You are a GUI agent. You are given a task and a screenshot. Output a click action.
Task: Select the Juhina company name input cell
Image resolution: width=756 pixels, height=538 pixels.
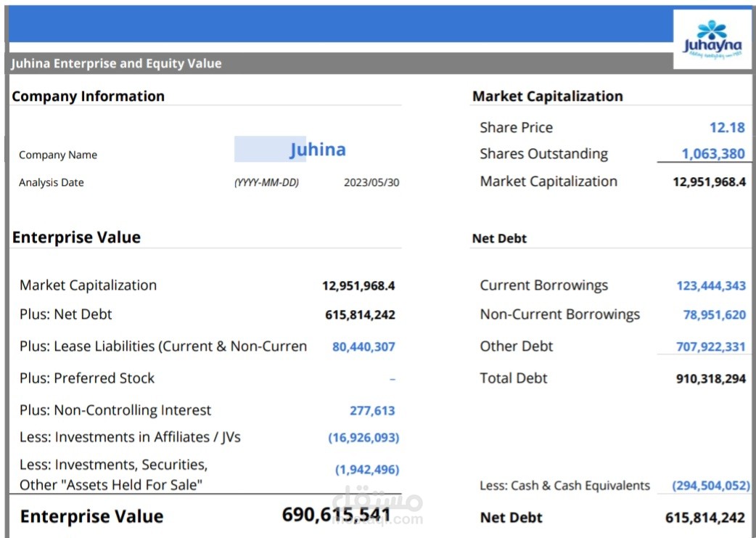click(317, 150)
